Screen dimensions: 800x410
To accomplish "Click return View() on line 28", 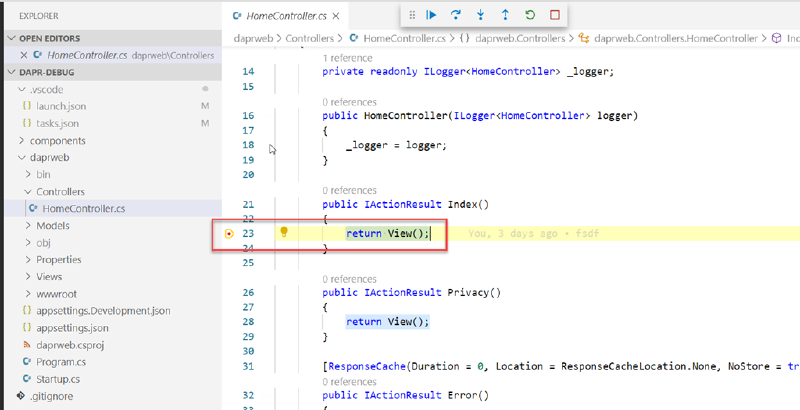I will (x=388, y=322).
